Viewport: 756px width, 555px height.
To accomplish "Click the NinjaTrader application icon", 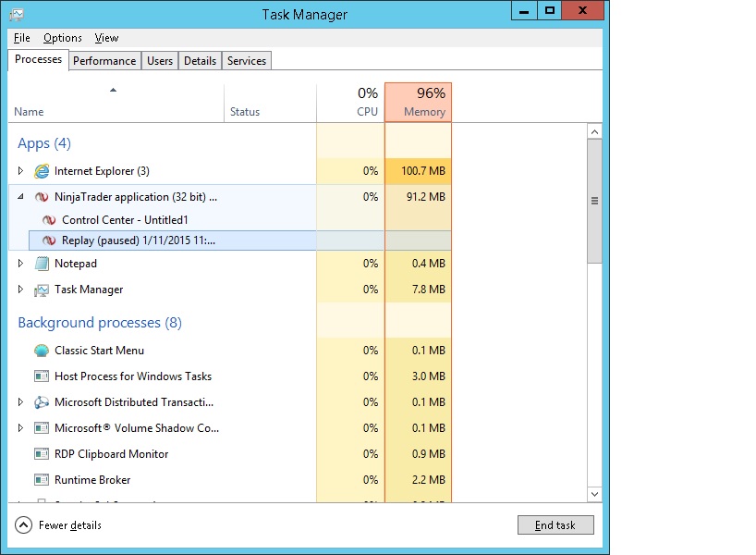I will pyautogui.click(x=42, y=197).
